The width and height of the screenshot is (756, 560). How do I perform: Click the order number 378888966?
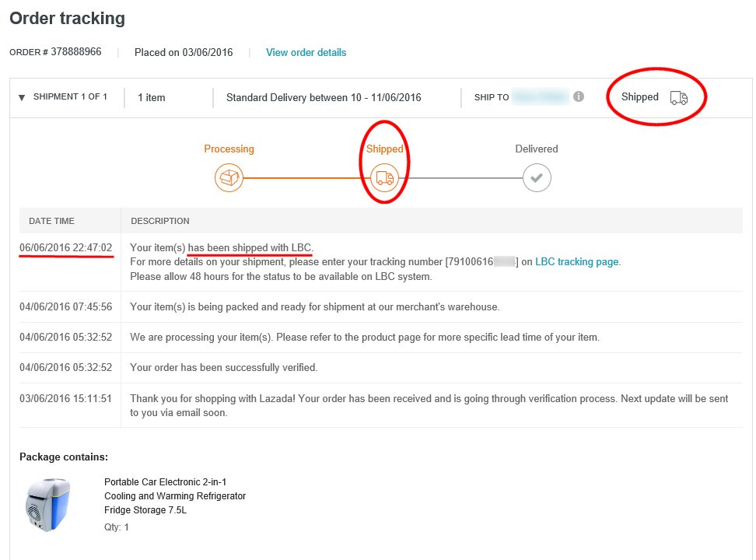[x=75, y=52]
